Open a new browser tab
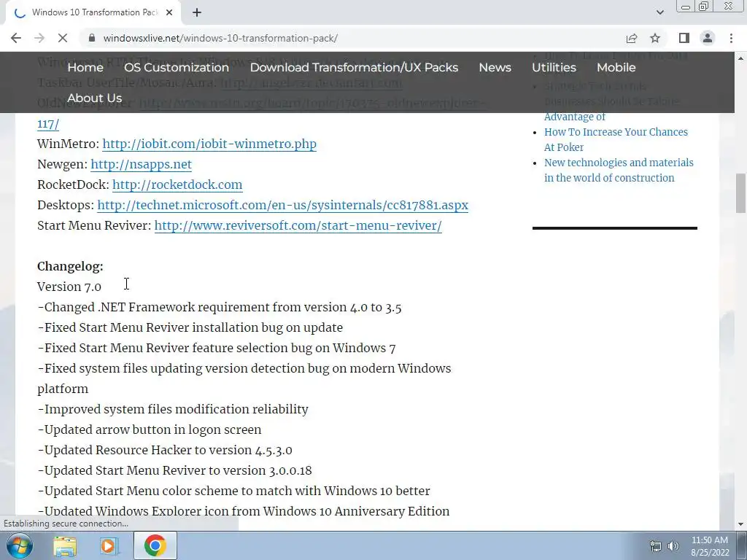 [x=197, y=12]
